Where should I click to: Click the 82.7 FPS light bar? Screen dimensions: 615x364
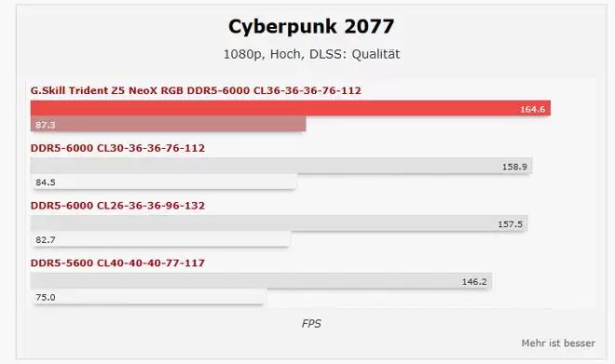point(161,239)
